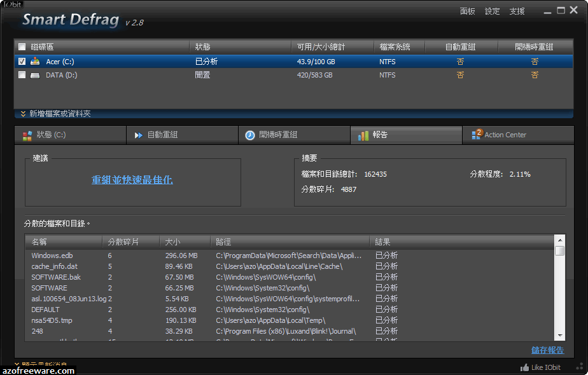Screen dimensions: 588x375
Task: Open the 設定 menu
Action: pyautogui.click(x=492, y=11)
